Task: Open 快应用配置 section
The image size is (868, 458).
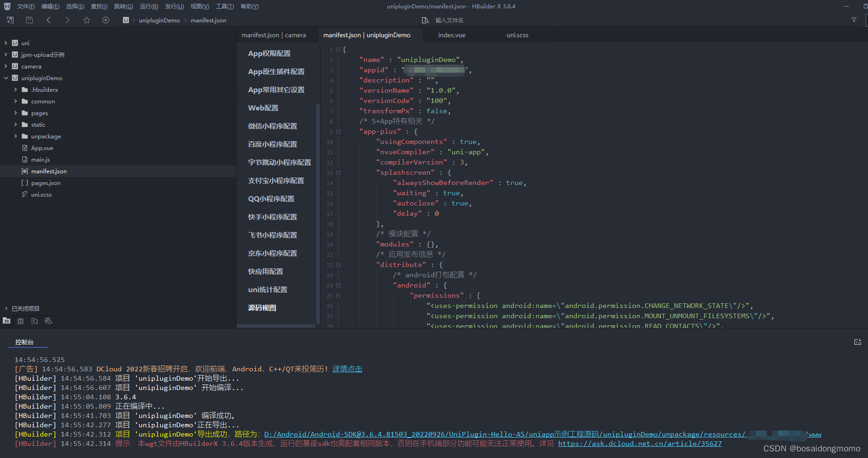Action: (265, 272)
